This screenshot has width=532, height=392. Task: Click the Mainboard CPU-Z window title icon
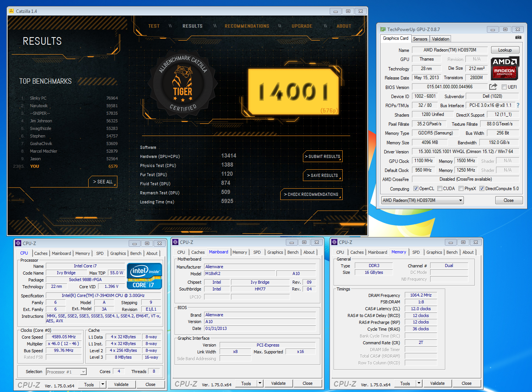pos(175,242)
